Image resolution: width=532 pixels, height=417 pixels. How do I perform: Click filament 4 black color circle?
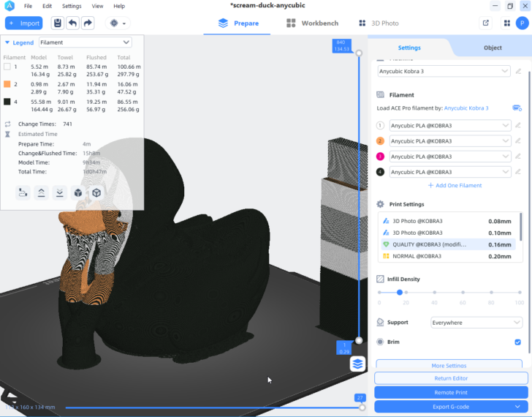point(380,172)
